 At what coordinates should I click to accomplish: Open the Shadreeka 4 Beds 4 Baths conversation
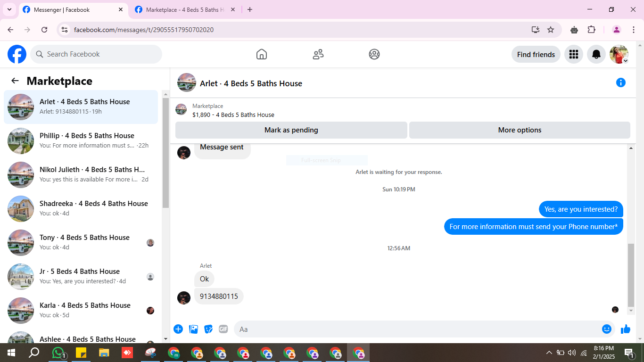pyautogui.click(x=81, y=209)
